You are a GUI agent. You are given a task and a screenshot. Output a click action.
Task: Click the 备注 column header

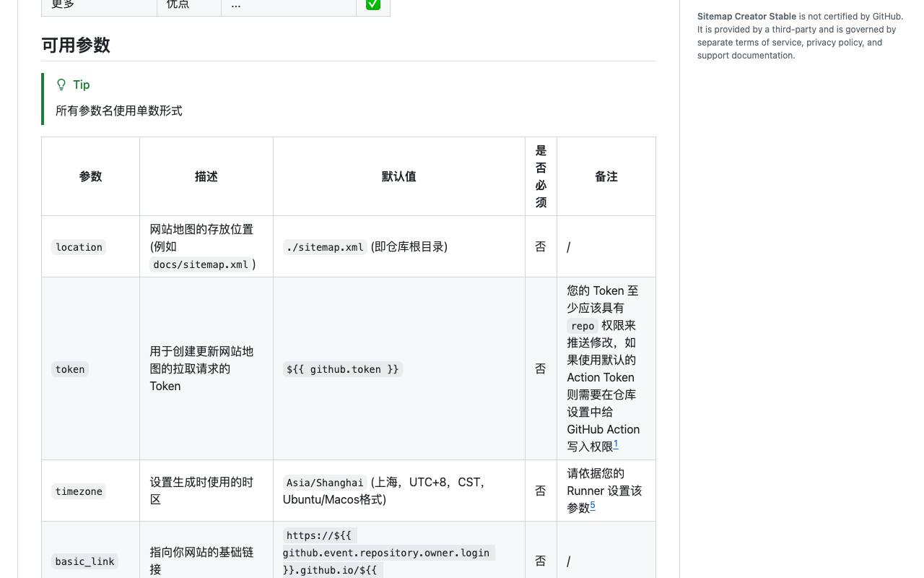tap(606, 176)
